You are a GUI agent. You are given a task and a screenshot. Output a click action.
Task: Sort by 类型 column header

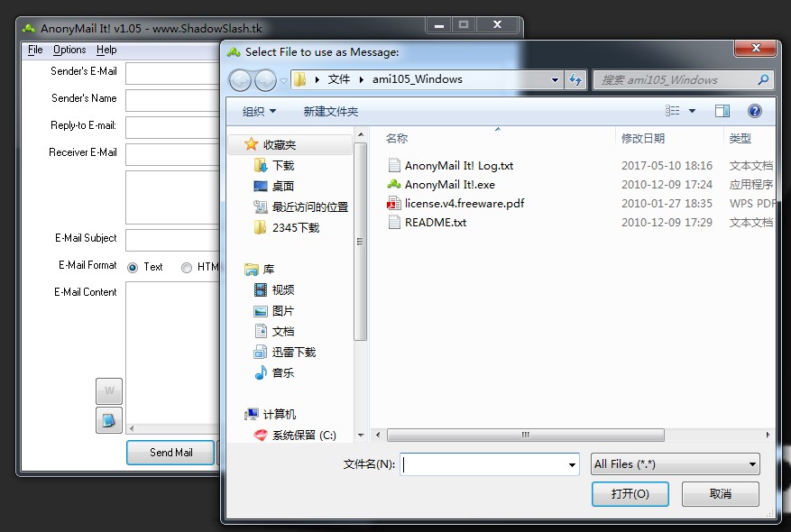click(x=740, y=138)
